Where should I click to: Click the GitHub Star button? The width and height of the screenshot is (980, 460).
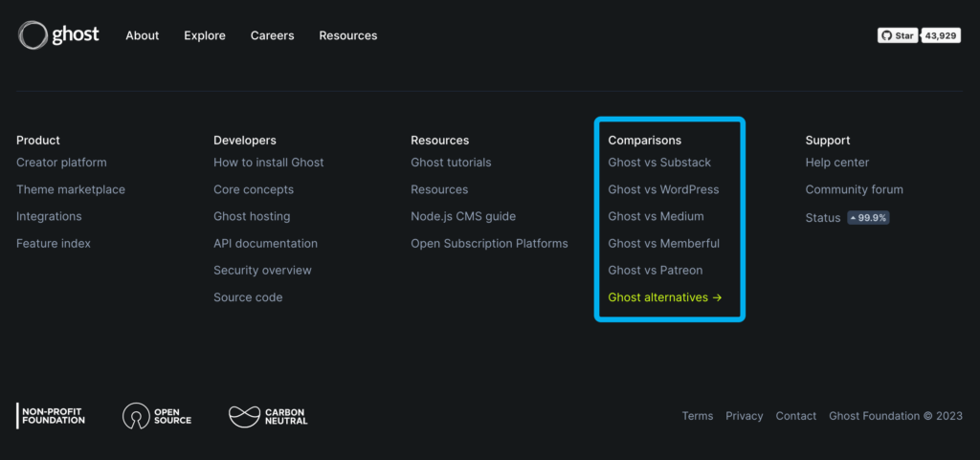click(898, 36)
